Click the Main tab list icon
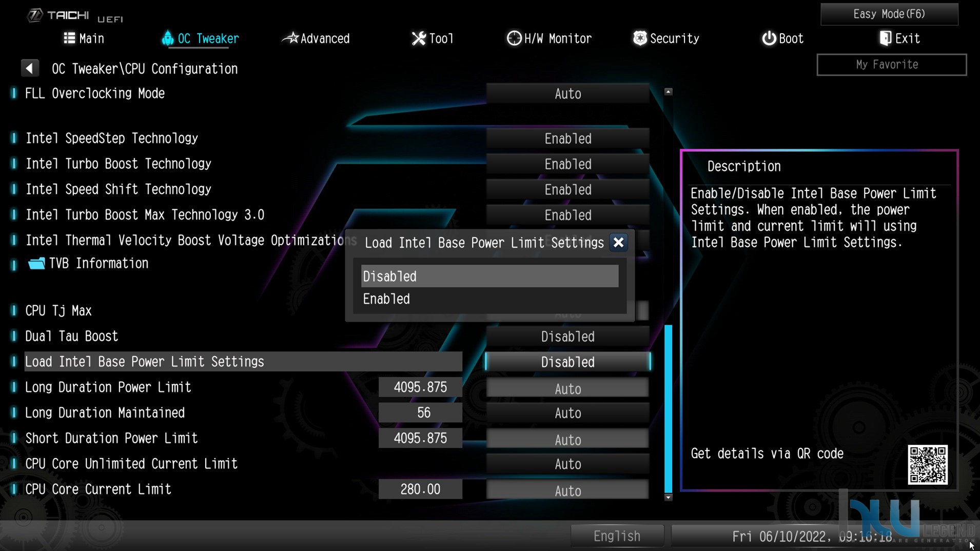This screenshot has width=980, height=551. (69, 38)
